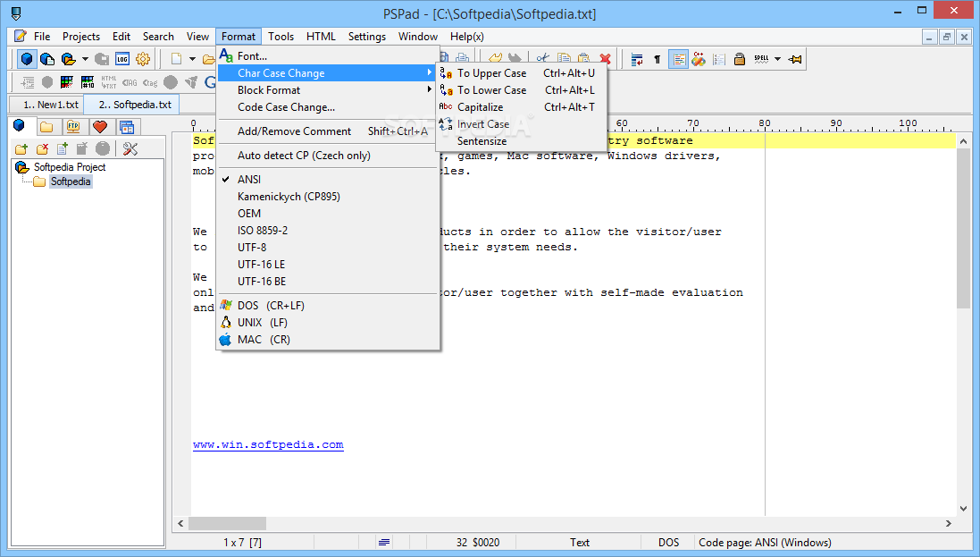Image resolution: width=980 pixels, height=557 pixels.
Task: Select UTF-16 LE encoding
Action: (328, 264)
